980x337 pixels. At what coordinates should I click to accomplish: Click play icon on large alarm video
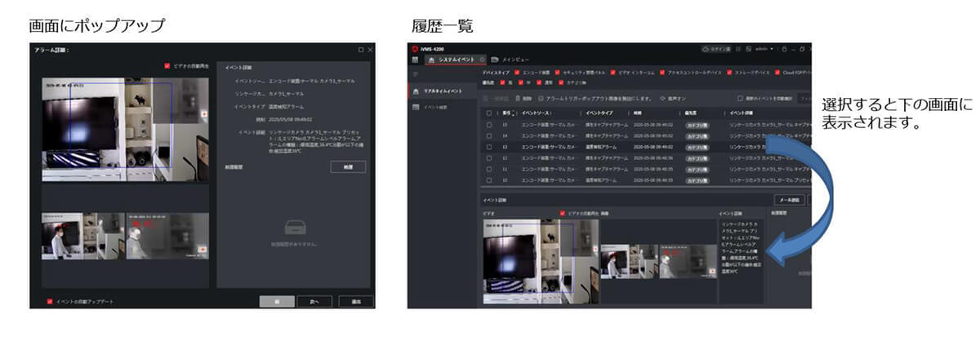click(x=203, y=115)
